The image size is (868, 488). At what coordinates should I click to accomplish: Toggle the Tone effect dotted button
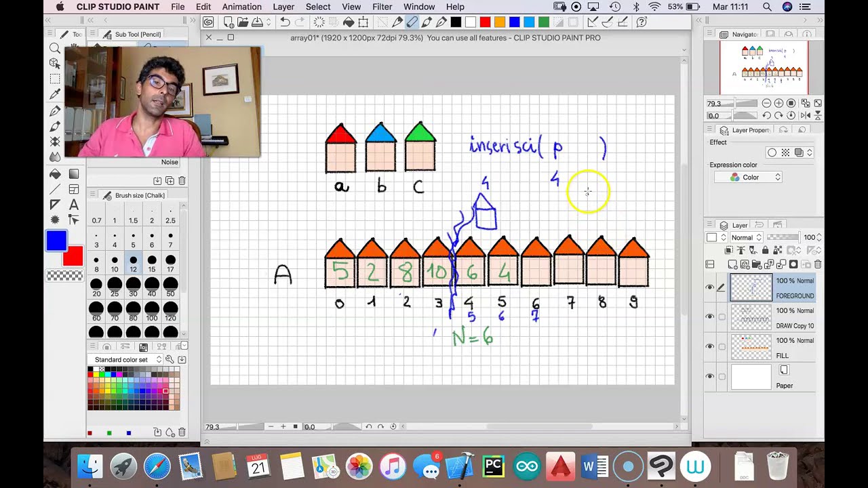pos(785,152)
